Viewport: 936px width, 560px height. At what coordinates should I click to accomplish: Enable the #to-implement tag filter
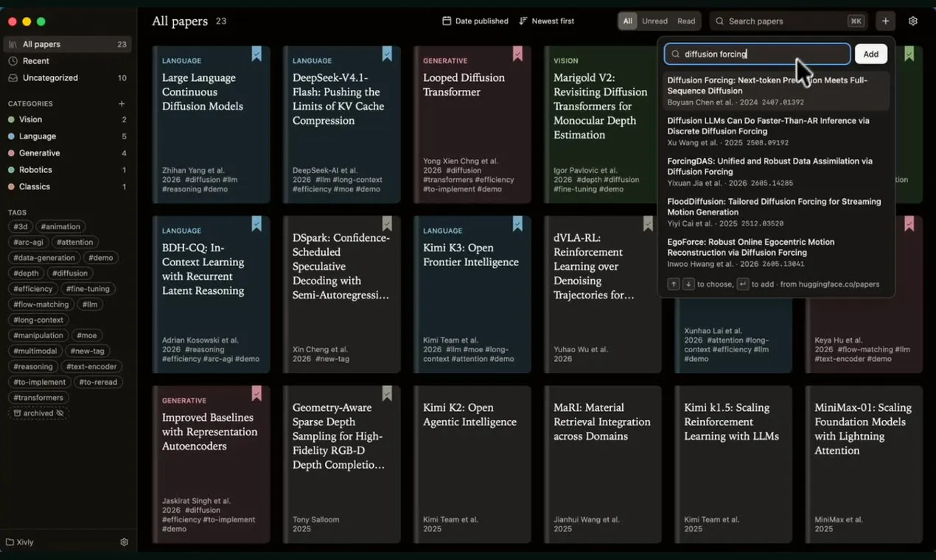click(x=40, y=382)
